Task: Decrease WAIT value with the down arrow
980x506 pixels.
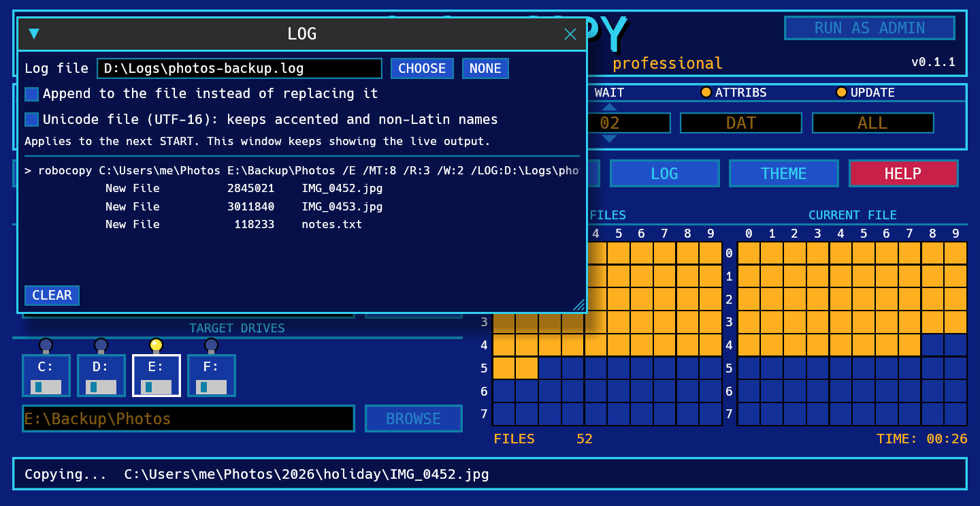Action: (x=610, y=139)
